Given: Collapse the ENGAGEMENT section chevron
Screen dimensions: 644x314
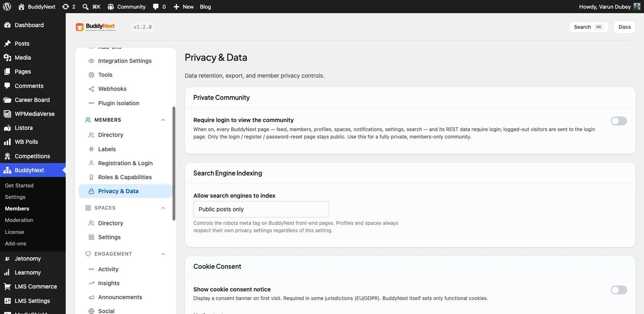Looking at the screenshot, I should tap(163, 254).
